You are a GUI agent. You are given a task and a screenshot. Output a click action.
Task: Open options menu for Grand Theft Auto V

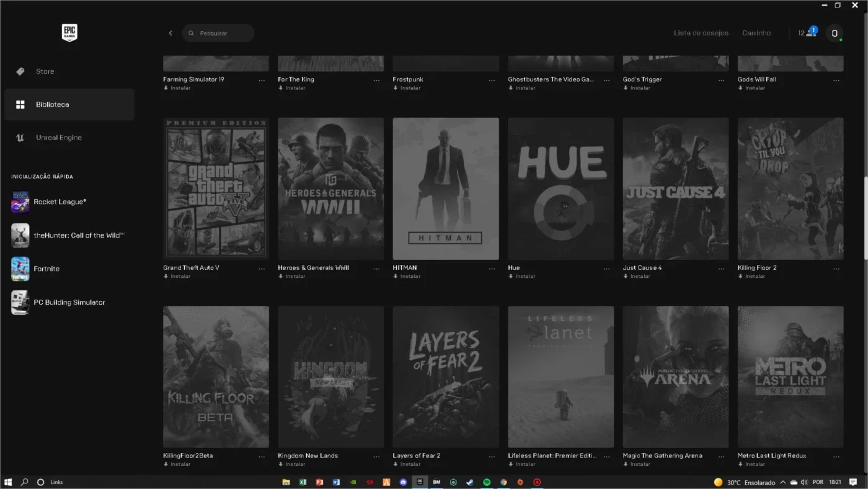(262, 269)
